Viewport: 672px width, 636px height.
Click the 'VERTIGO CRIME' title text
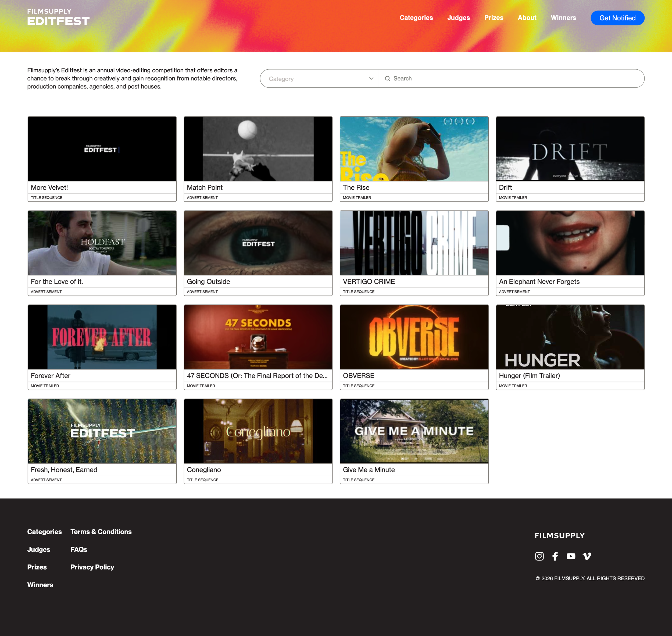(x=369, y=282)
